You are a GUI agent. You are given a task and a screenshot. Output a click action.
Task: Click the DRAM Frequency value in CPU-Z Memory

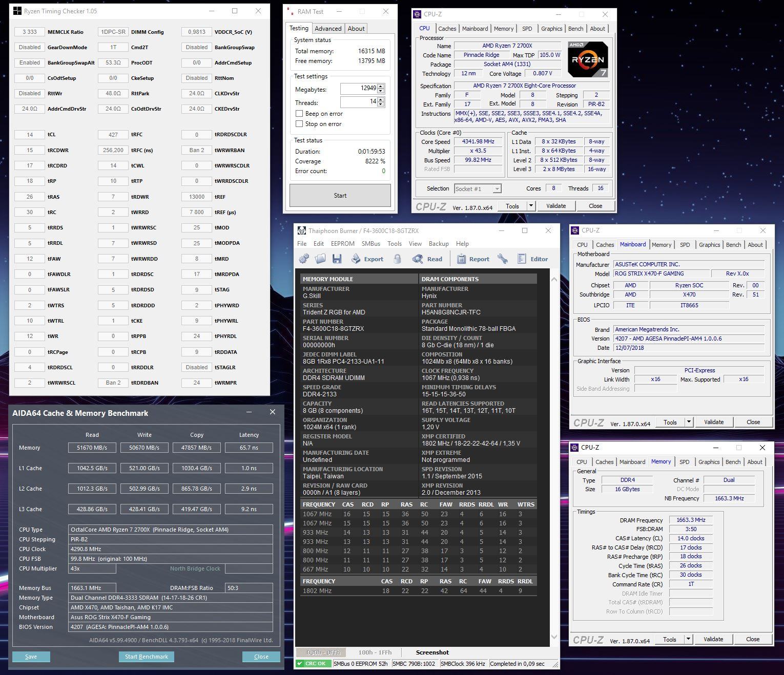pos(691,520)
